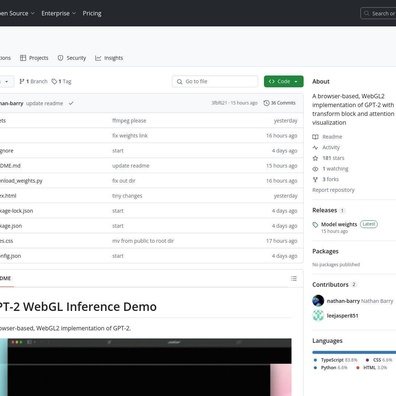Open the 'ffmpeg please' commit
This screenshot has width=396, height=396.
click(x=129, y=121)
